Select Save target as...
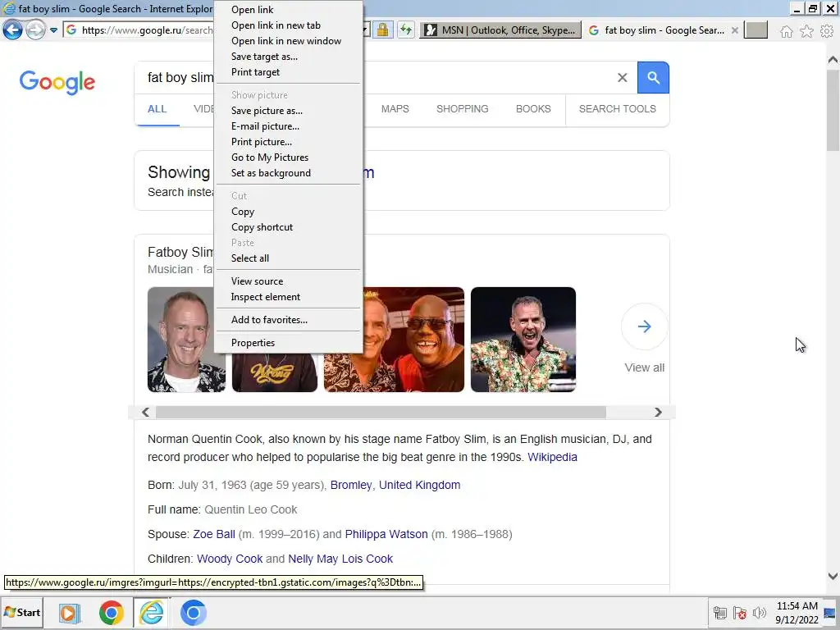The height and width of the screenshot is (630, 840). 288,57
